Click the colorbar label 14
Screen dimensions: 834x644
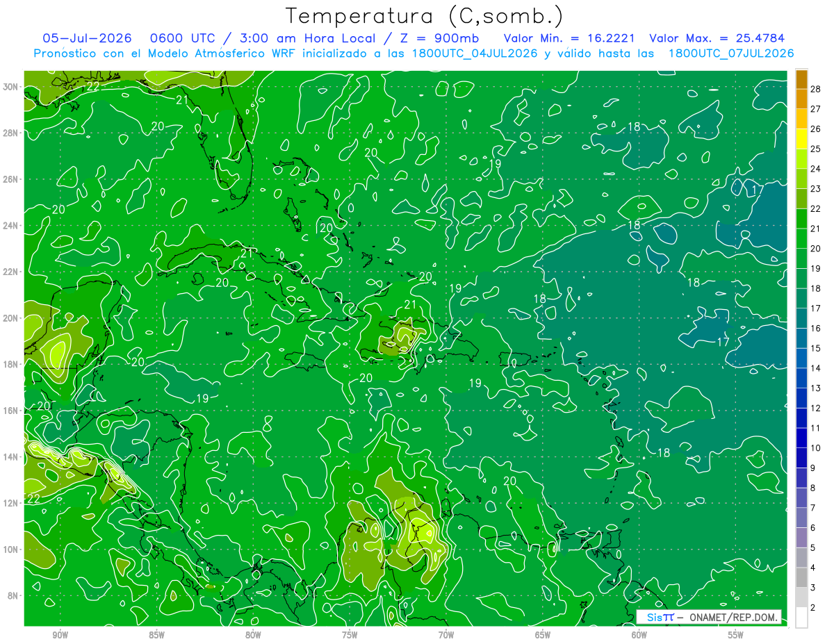(816, 368)
